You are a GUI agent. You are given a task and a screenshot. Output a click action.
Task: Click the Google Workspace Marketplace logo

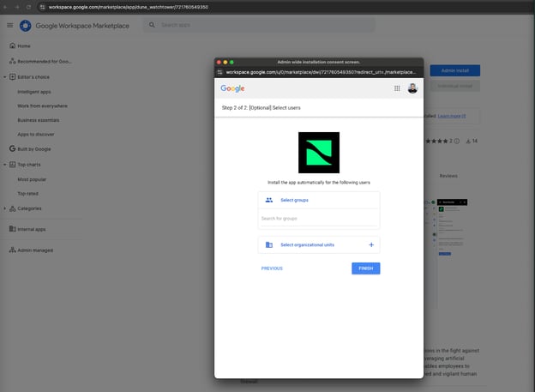pyautogui.click(x=25, y=26)
